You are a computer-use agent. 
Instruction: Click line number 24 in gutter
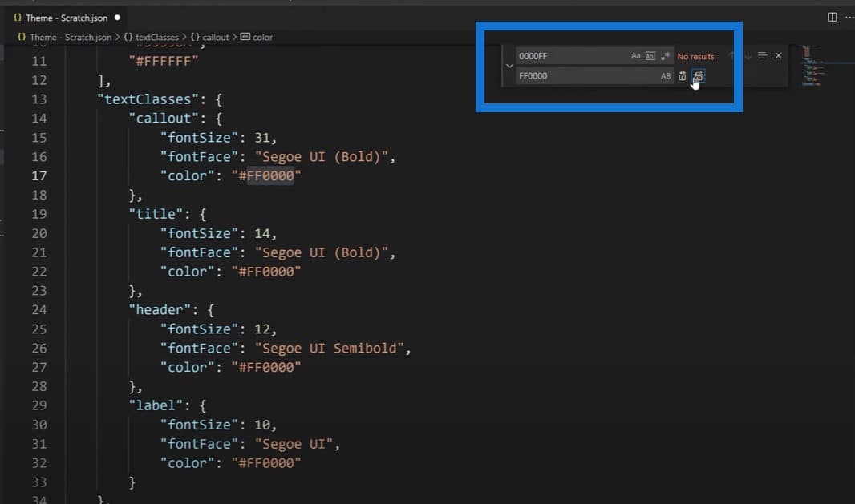[38, 310]
